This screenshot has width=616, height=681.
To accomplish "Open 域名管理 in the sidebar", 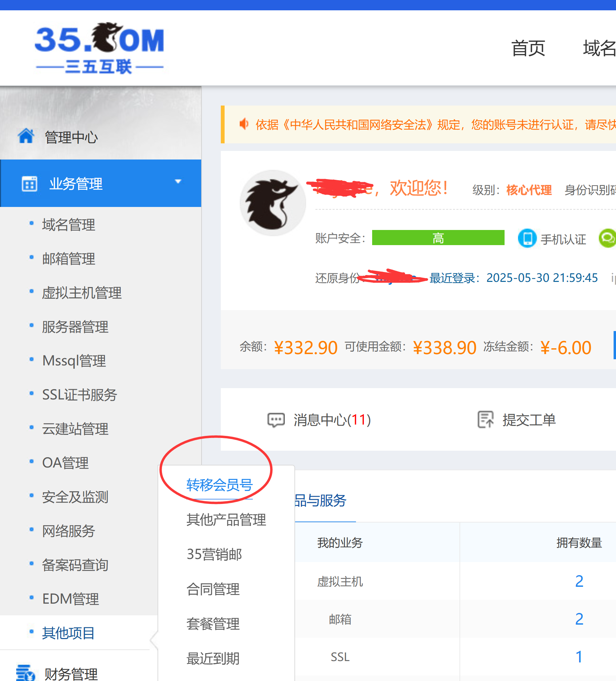I will point(68,225).
